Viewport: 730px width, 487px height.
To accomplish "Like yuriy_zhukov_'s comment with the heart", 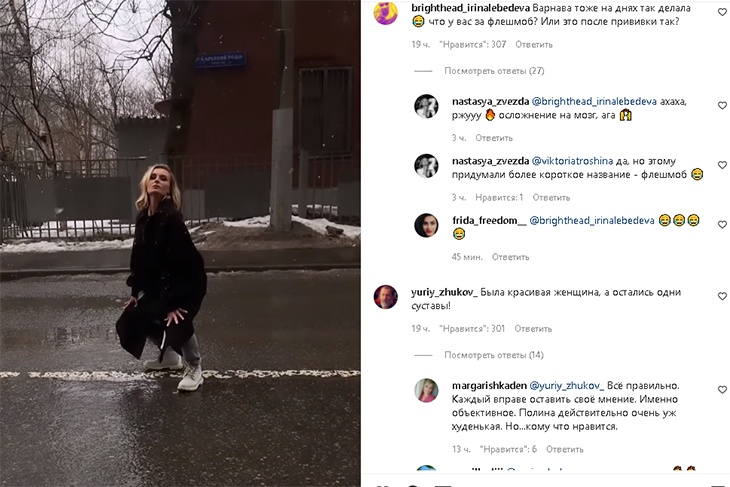I will point(722,296).
